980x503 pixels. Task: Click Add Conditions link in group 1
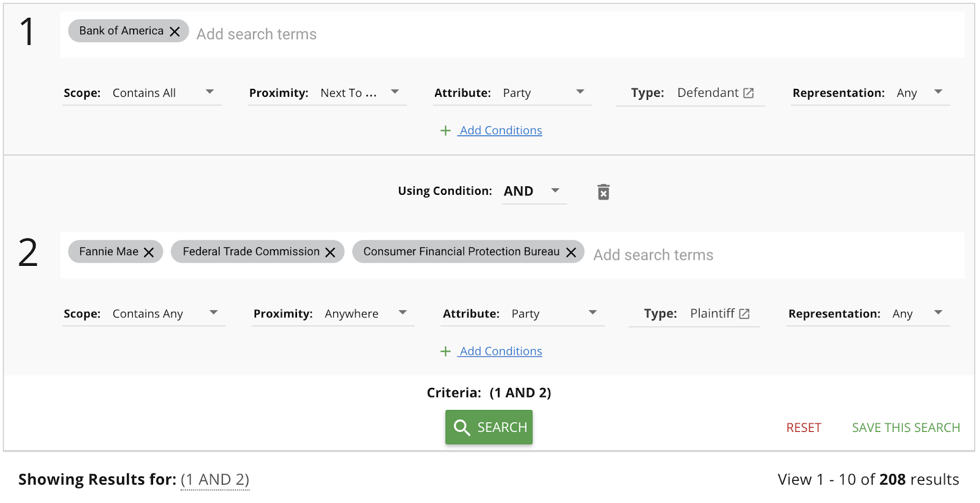click(x=500, y=130)
